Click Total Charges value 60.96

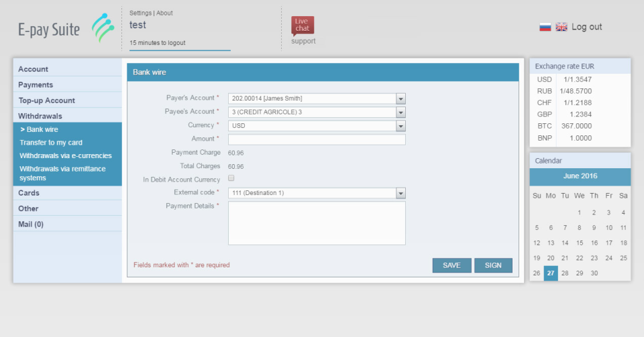[x=235, y=166]
